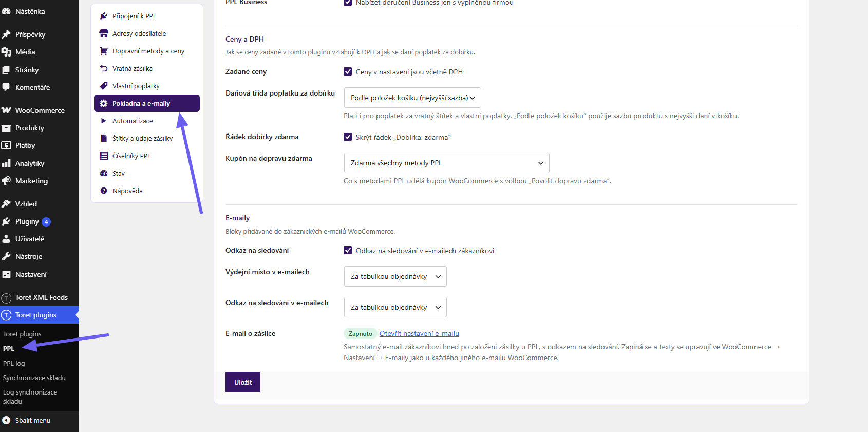Screen dimensions: 868x432
Task: Uncheck Ceny v nastavení jsou včetně DPH
Action: (348, 71)
